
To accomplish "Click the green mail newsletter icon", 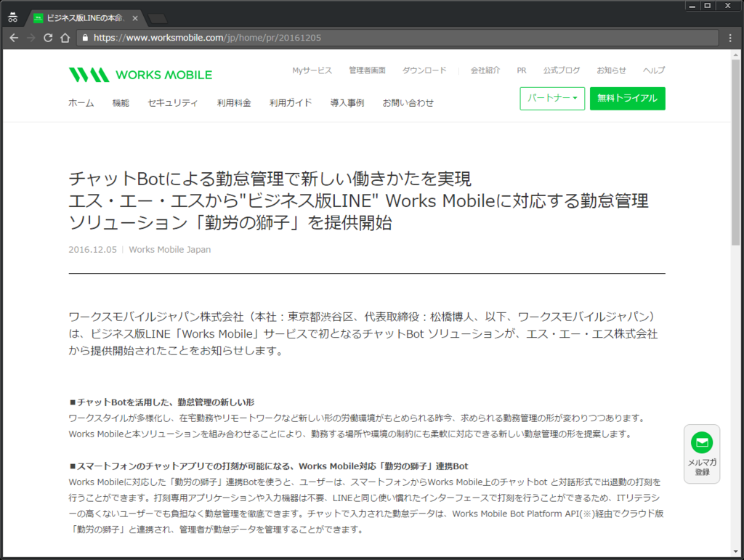I will coord(702,442).
